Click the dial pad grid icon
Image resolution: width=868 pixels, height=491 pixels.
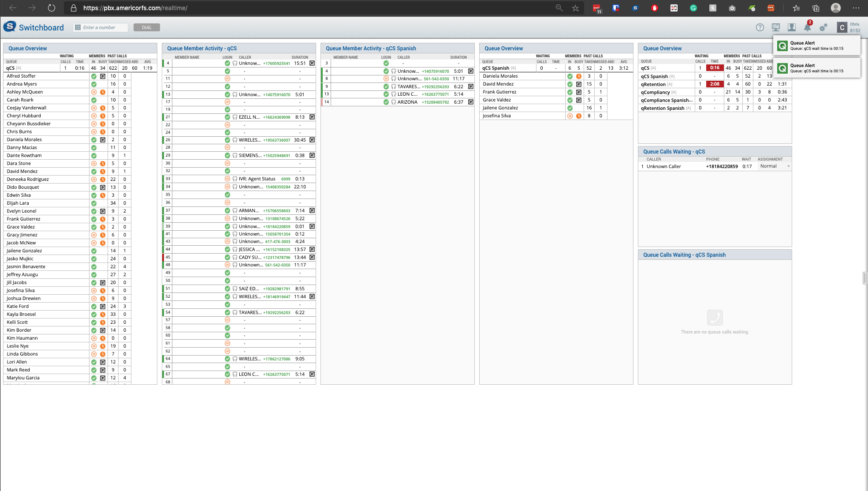[x=78, y=27]
